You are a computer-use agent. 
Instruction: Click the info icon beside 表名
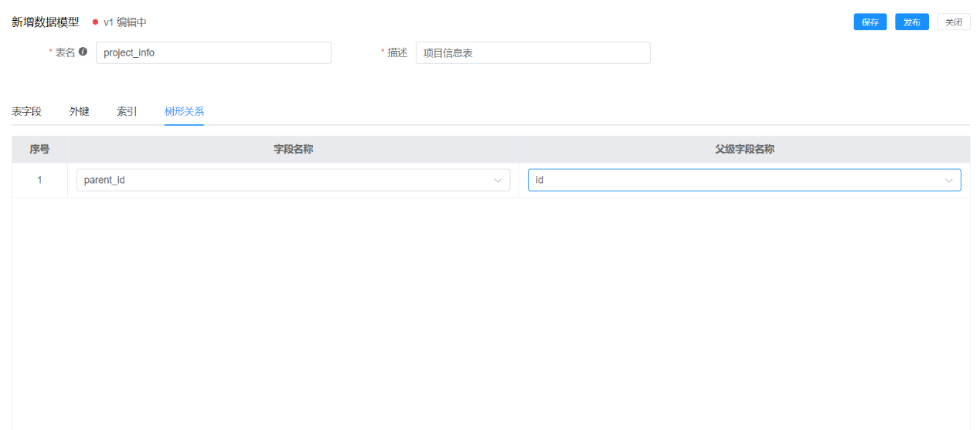pyautogui.click(x=83, y=52)
